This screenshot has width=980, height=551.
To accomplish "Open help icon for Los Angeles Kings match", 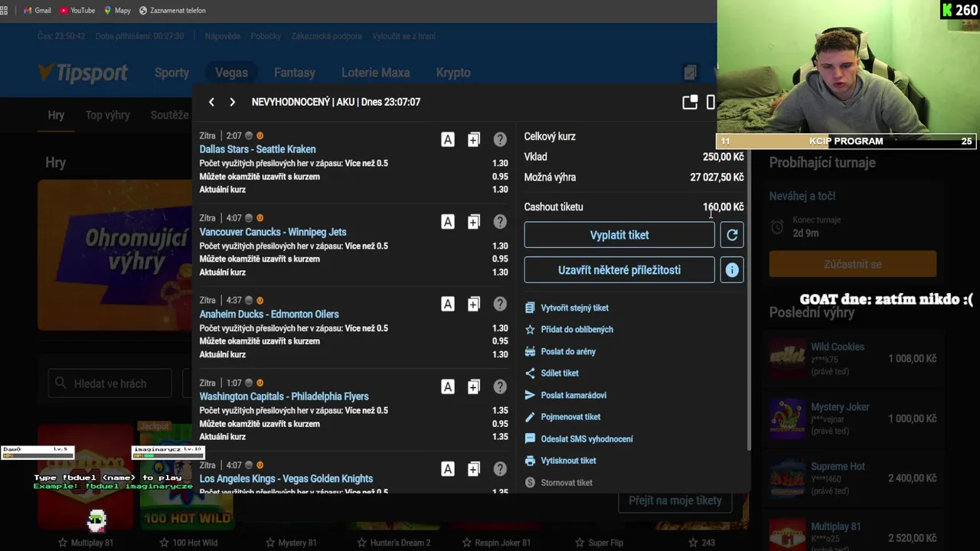I will (x=500, y=468).
